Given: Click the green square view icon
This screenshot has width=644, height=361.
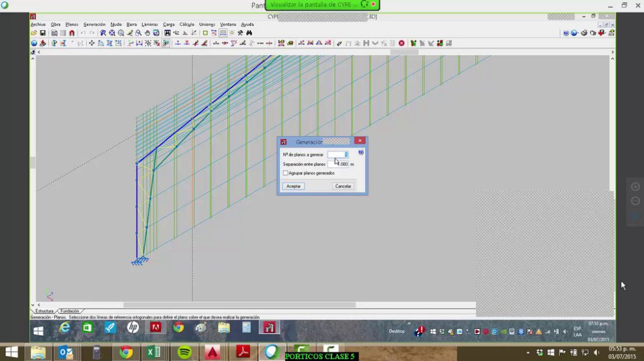Looking at the screenshot, I should click(x=205, y=33).
